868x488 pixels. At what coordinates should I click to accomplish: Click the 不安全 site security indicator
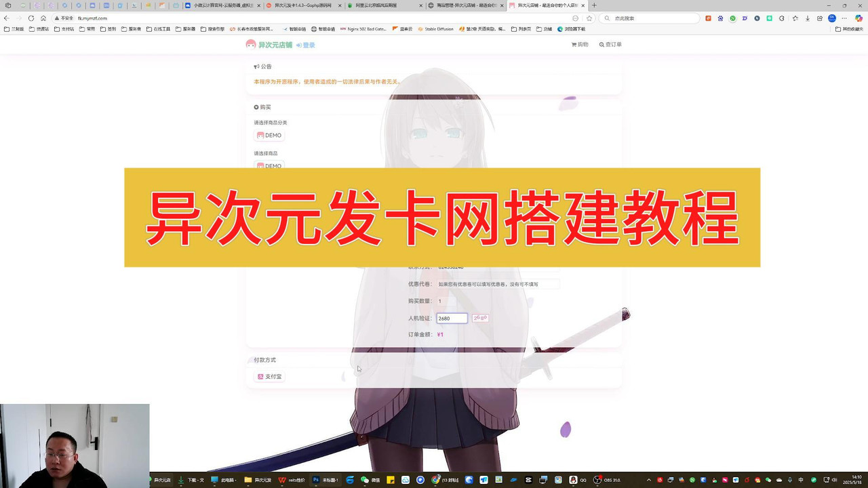click(64, 18)
